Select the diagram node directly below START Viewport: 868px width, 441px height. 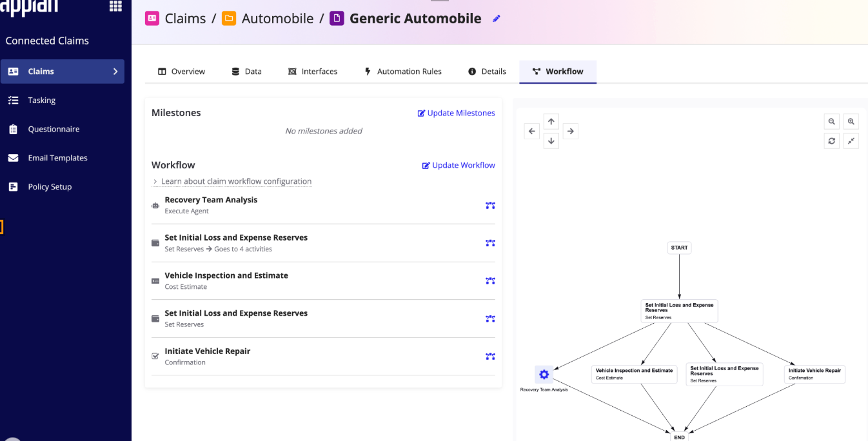click(x=679, y=311)
